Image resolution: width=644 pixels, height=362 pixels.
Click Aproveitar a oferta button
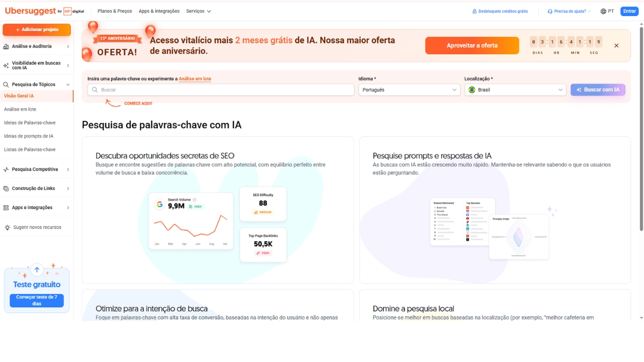(472, 46)
